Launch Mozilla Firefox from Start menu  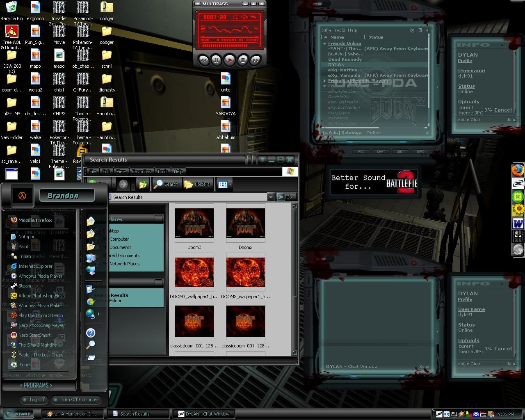pyautogui.click(x=32, y=220)
